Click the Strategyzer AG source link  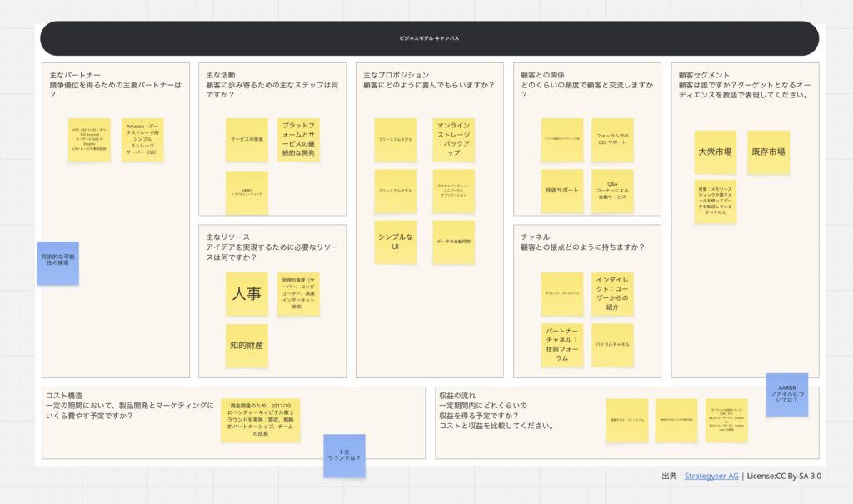pyautogui.click(x=711, y=476)
